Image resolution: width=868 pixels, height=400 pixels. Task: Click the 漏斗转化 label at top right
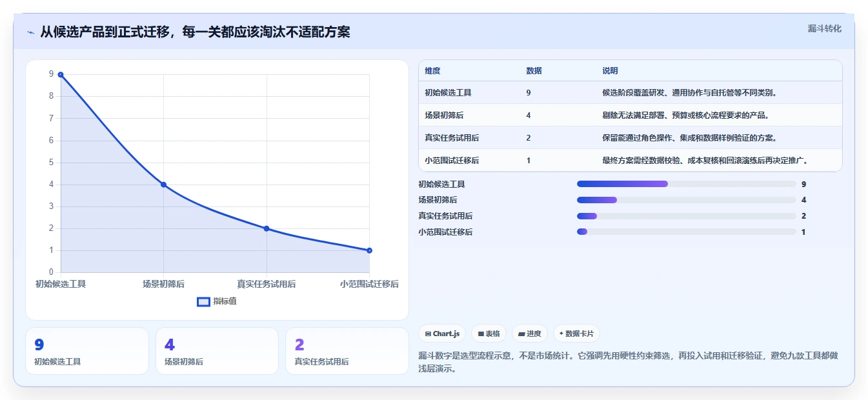[824, 28]
